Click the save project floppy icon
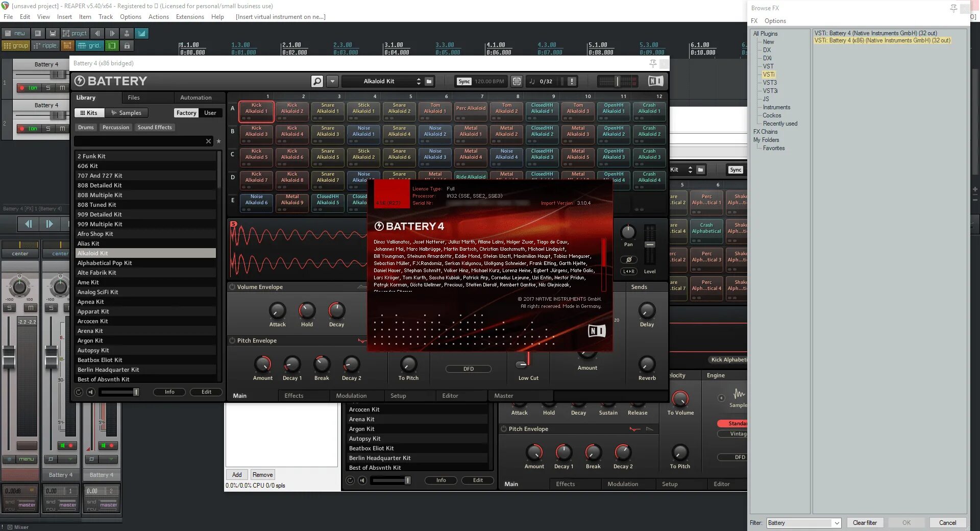The width and height of the screenshot is (980, 531). click(53, 33)
